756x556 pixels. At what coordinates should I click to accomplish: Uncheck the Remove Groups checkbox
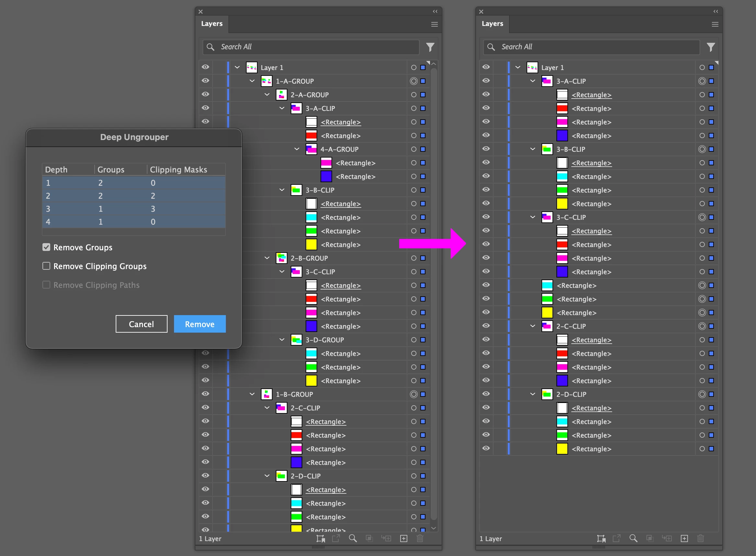46,247
